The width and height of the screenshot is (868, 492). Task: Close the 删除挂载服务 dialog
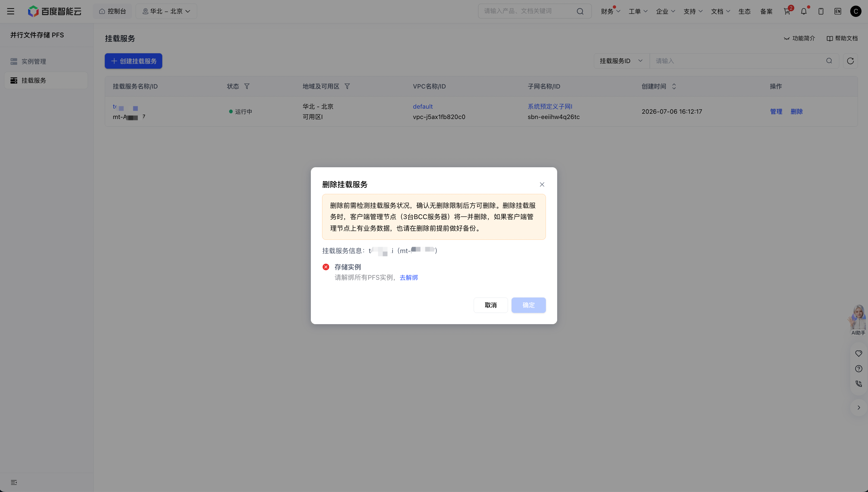pyautogui.click(x=542, y=184)
